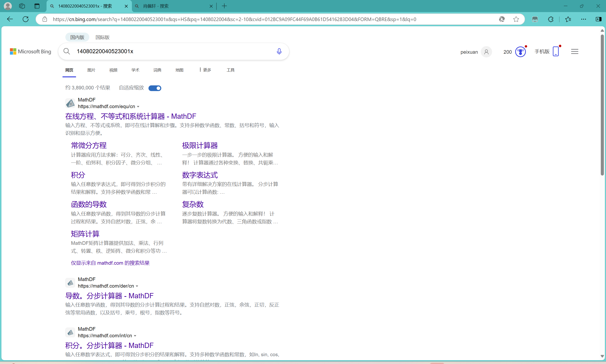Go back with the back arrow
Screen dimensions: 606x364
point(10,19)
